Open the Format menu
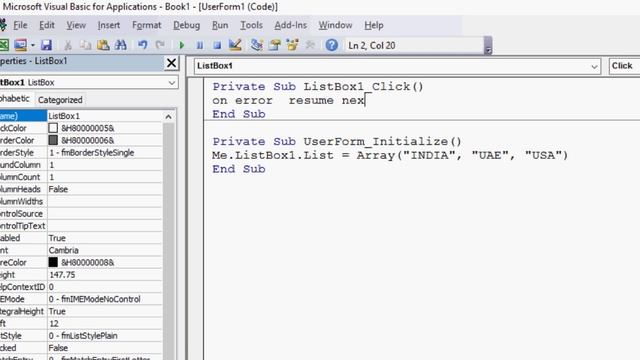The image size is (640, 360). tap(147, 25)
